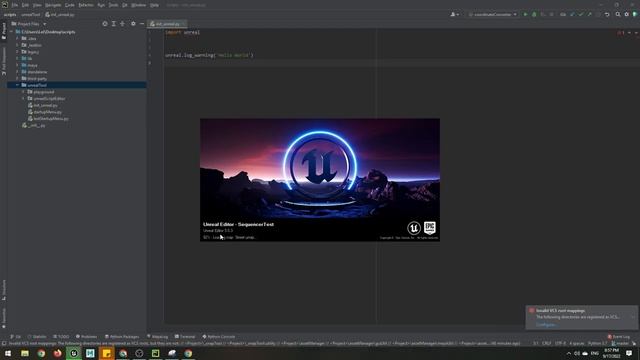Collapse all in Project panel
640x360 pixels.
[122, 24]
